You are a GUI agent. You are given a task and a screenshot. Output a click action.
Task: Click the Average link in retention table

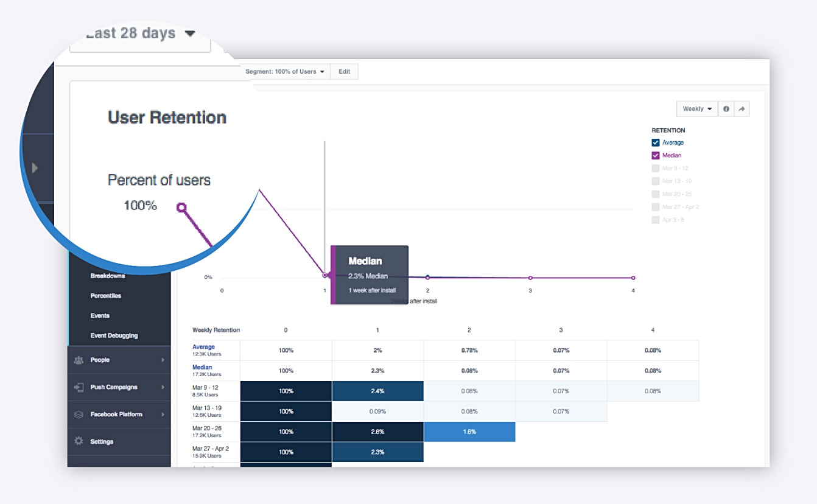[203, 347]
